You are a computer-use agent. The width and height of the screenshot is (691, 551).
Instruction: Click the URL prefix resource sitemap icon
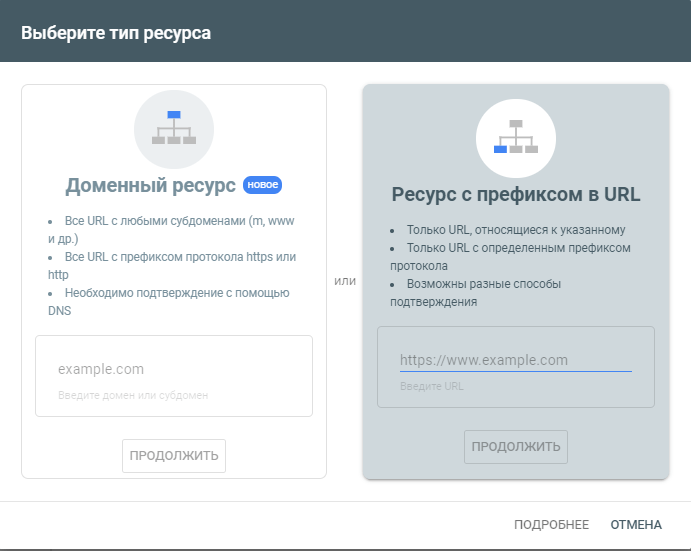click(516, 138)
